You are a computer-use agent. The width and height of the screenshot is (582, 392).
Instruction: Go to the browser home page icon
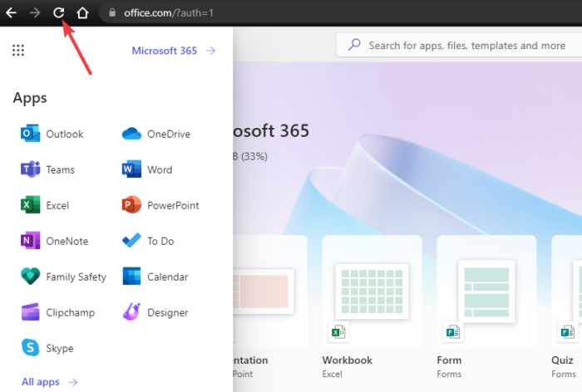(x=82, y=13)
